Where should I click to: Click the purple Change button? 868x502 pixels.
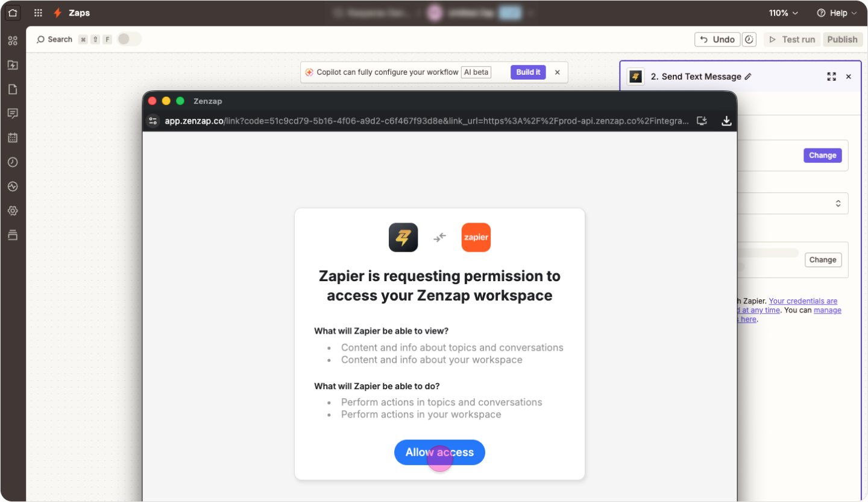coord(823,155)
